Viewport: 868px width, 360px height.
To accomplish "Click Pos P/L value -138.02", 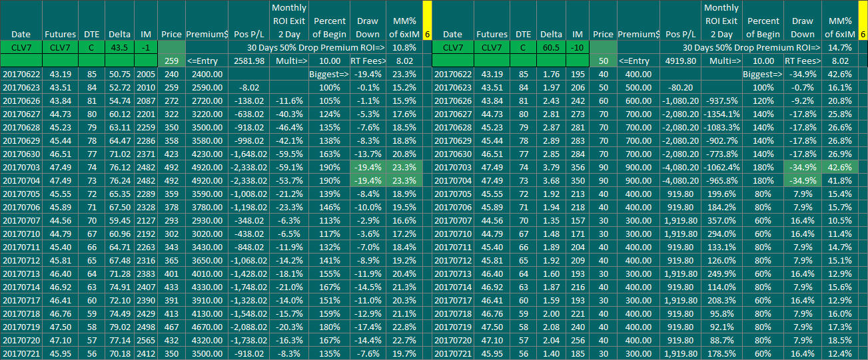I will pos(248,99).
